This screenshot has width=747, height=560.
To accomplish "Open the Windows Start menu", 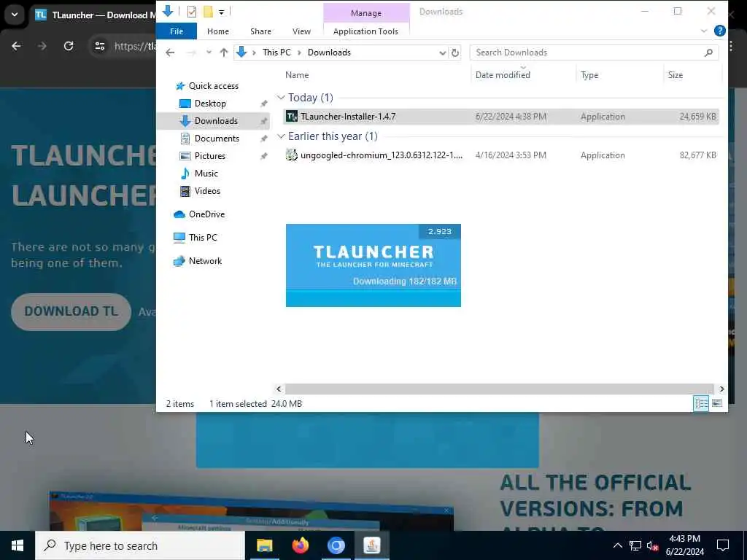I will pyautogui.click(x=18, y=545).
